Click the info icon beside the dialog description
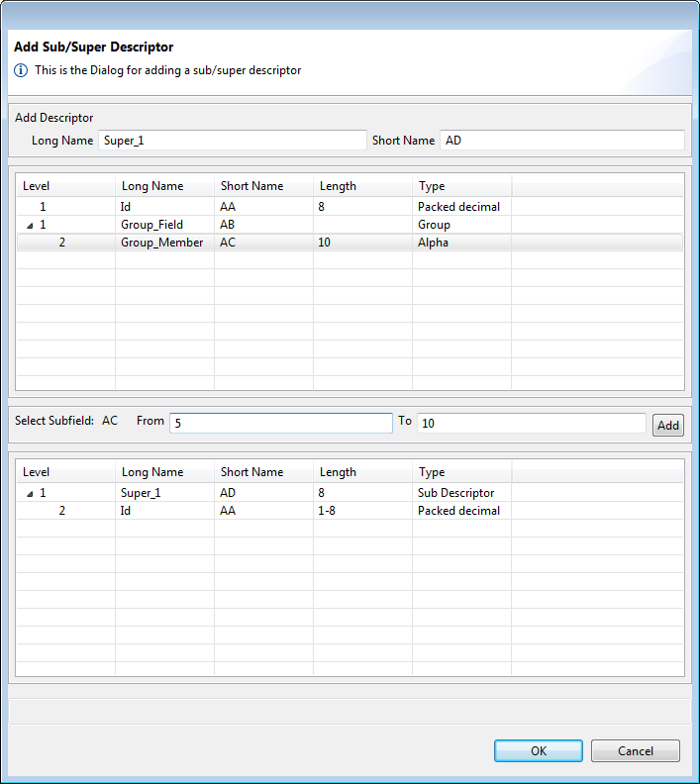Screen dimensions: 700x784 pyautogui.click(x=21, y=70)
